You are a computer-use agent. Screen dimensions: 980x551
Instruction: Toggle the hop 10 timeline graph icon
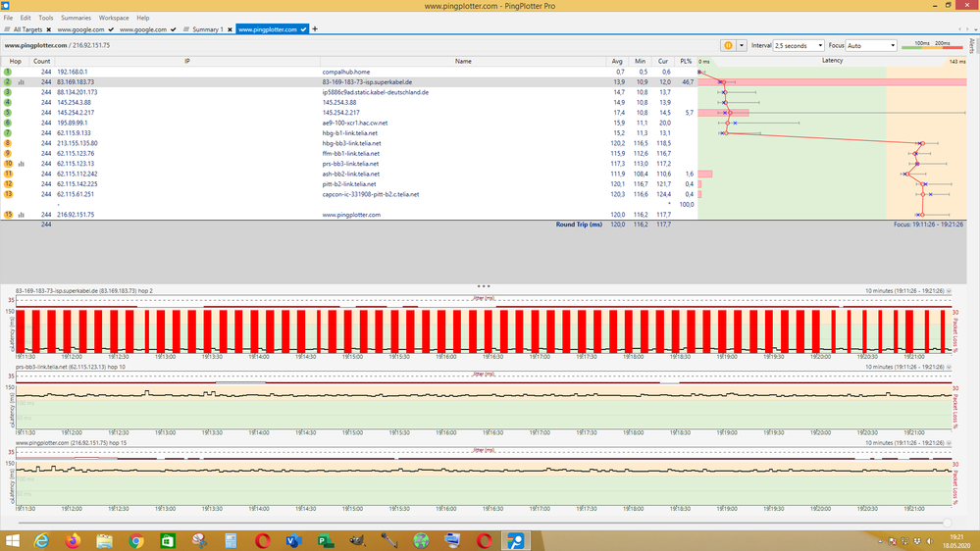21,164
